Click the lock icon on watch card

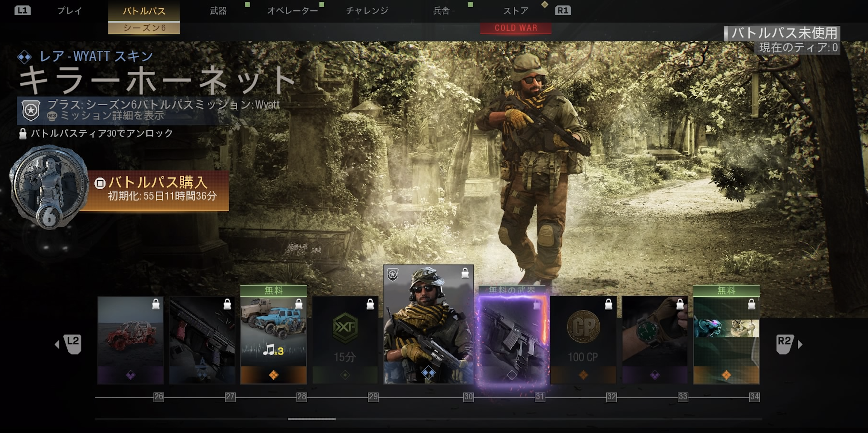680,304
